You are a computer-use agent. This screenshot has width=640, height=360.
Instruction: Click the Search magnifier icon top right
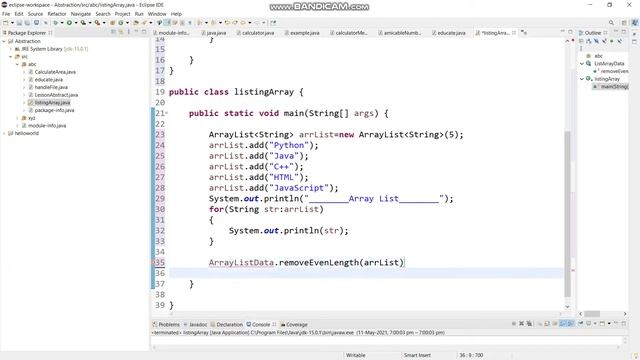(x=611, y=23)
